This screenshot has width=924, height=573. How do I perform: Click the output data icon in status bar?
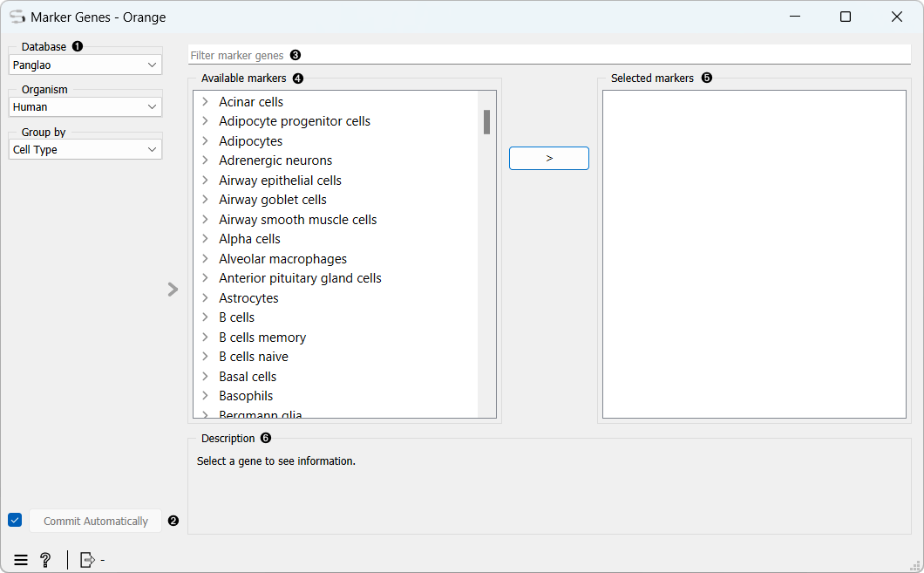click(87, 560)
